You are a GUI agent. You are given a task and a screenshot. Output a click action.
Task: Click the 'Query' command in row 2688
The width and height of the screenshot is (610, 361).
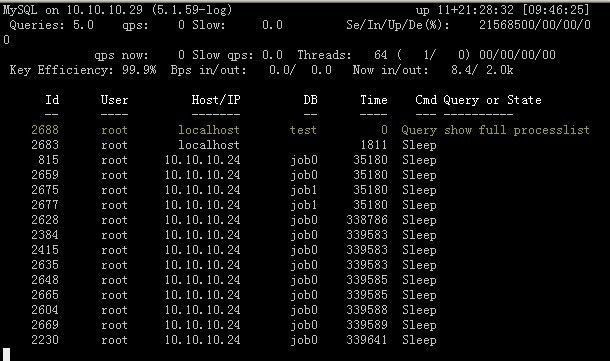pos(419,130)
